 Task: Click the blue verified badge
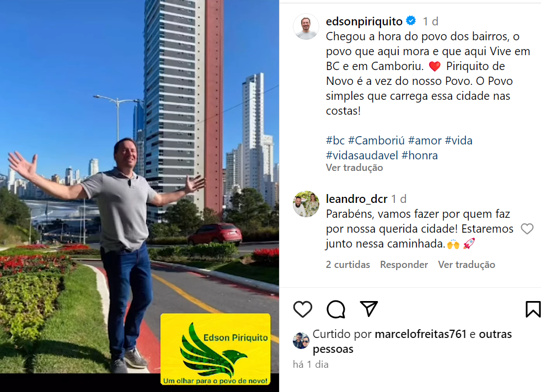pos(411,21)
